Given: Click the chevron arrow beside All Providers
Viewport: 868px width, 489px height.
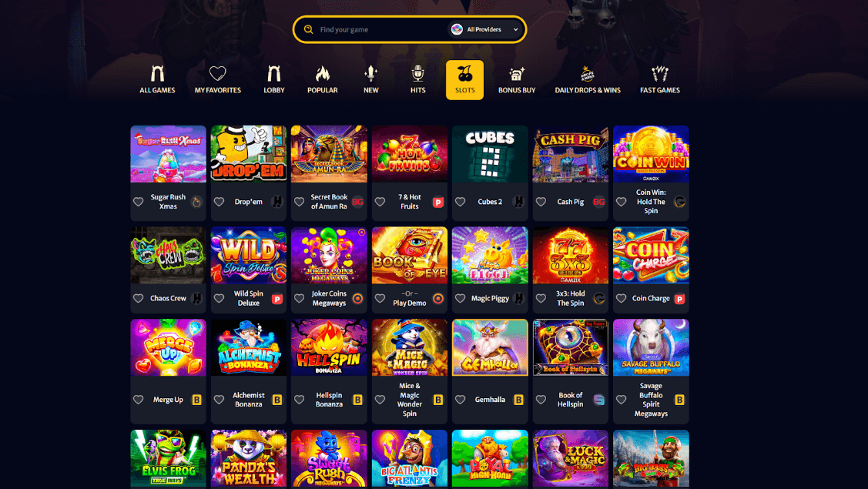Looking at the screenshot, I should coord(515,30).
